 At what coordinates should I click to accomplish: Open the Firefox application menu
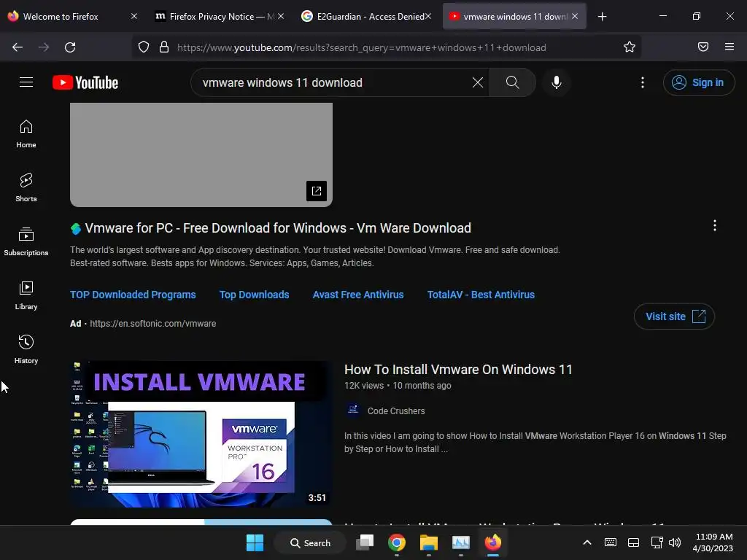click(x=729, y=47)
